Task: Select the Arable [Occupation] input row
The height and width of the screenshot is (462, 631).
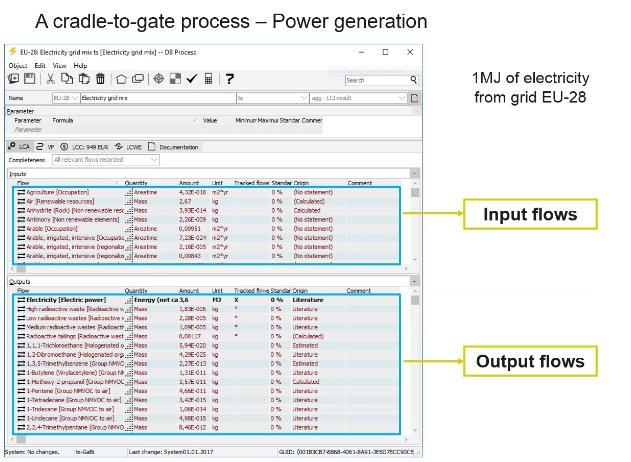Action: coord(206,229)
